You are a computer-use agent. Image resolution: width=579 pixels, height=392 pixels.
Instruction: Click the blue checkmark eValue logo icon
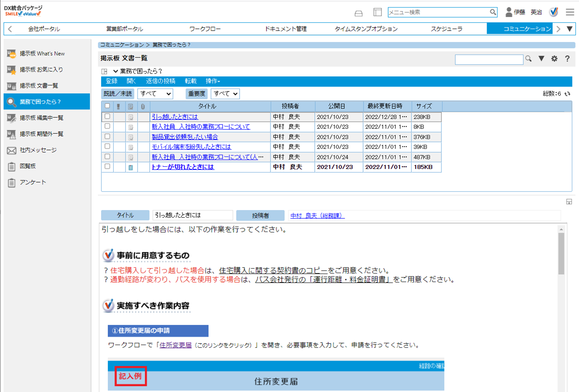click(x=554, y=12)
